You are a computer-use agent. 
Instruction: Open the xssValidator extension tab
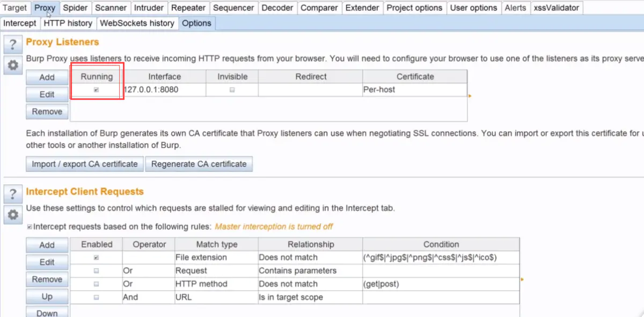pyautogui.click(x=556, y=8)
